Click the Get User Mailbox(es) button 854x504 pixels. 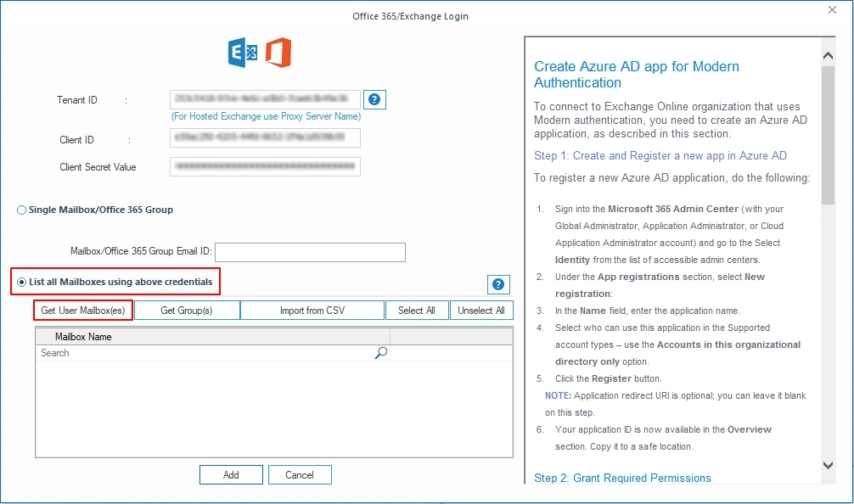pyautogui.click(x=82, y=310)
